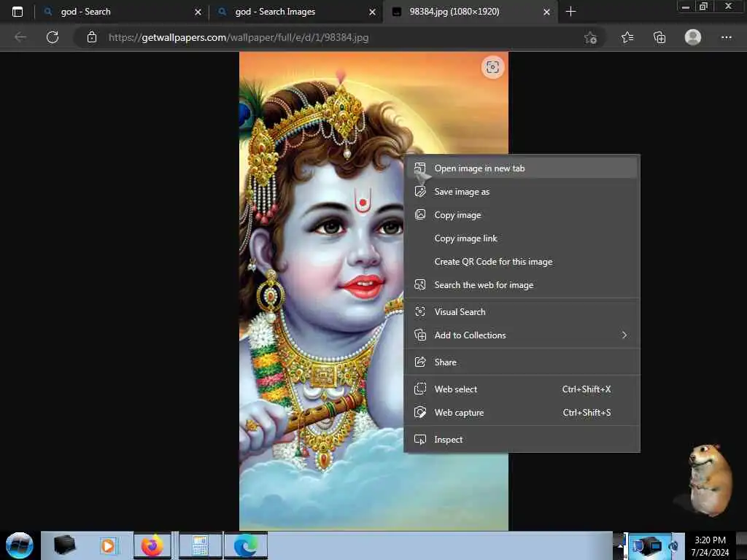Choose Create QR Code for this image

click(522, 262)
